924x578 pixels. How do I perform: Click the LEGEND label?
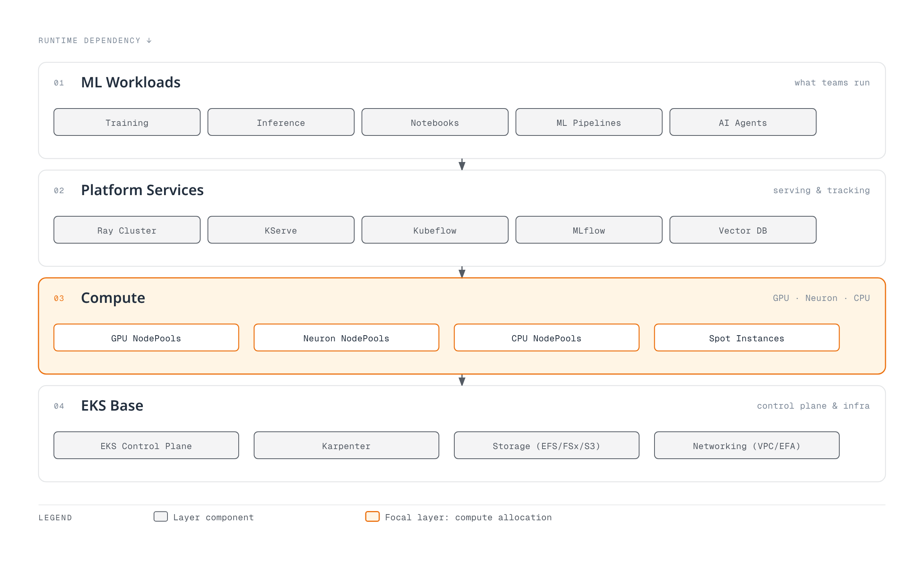pyautogui.click(x=55, y=518)
